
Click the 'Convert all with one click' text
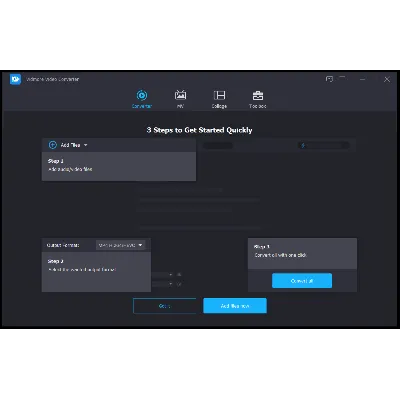[280, 255]
